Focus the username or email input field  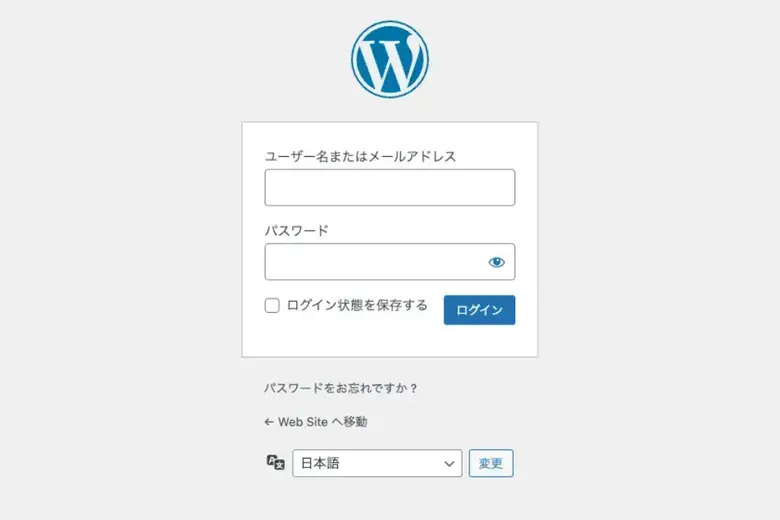point(389,188)
